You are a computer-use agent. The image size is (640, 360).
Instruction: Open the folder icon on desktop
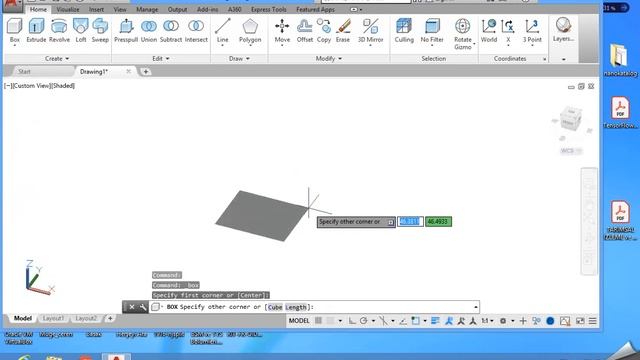620,60
